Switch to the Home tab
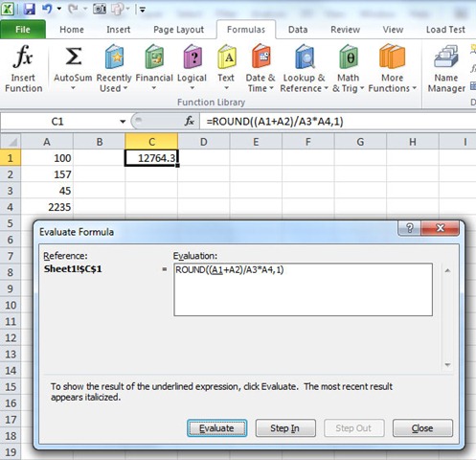This screenshot has width=476, height=460. click(x=72, y=30)
